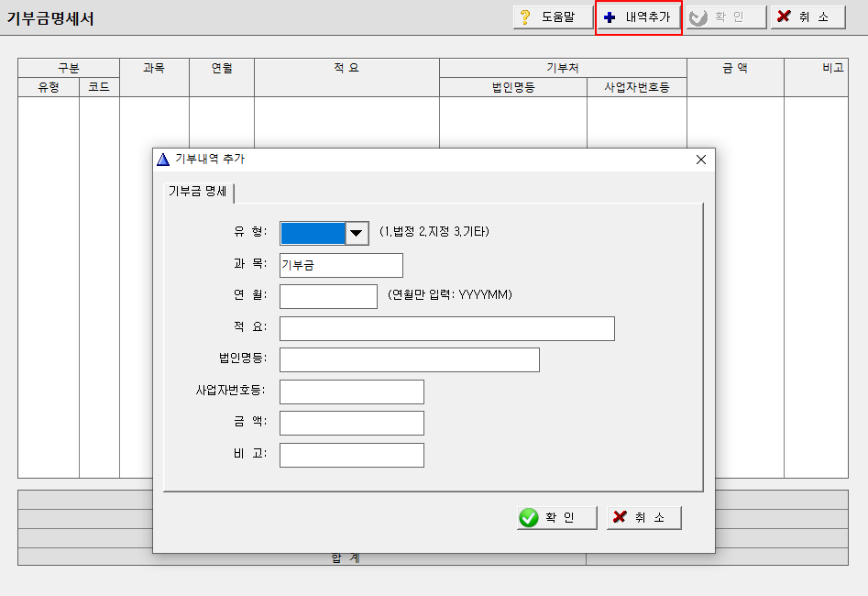Click the grayed 확인 button in top toolbar

click(726, 17)
